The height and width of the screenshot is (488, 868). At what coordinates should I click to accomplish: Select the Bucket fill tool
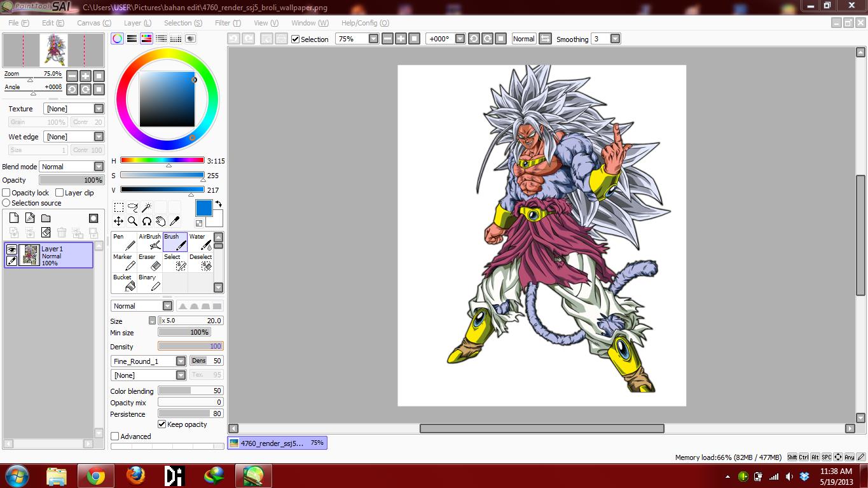tap(124, 282)
